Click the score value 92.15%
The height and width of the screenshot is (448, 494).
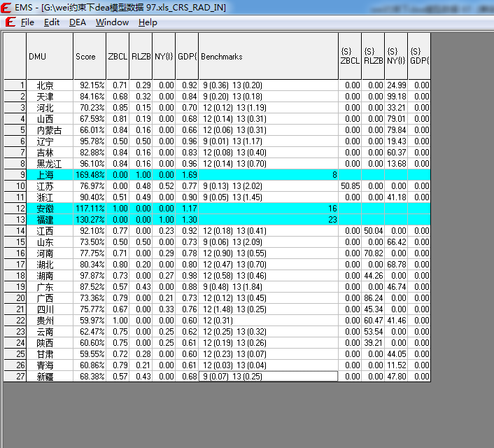(x=90, y=85)
